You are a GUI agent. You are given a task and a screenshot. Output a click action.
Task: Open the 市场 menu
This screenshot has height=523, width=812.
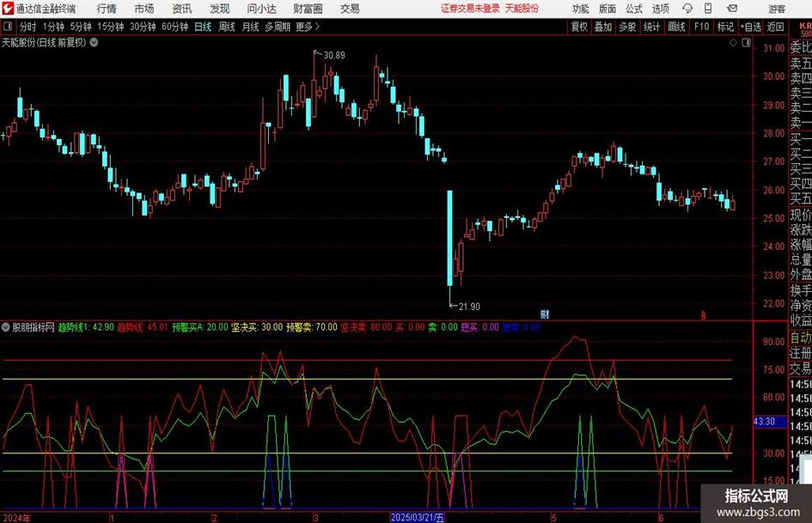tap(144, 9)
